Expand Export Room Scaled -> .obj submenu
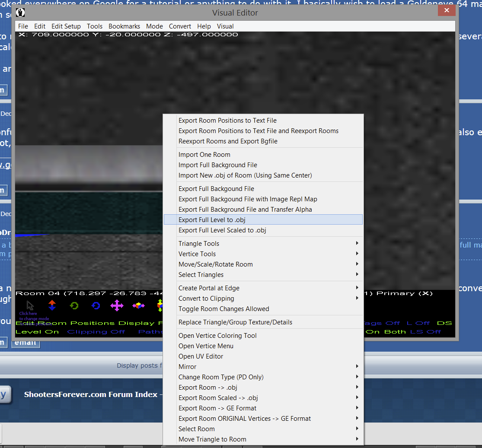This screenshot has height=448, width=482. pos(263,398)
